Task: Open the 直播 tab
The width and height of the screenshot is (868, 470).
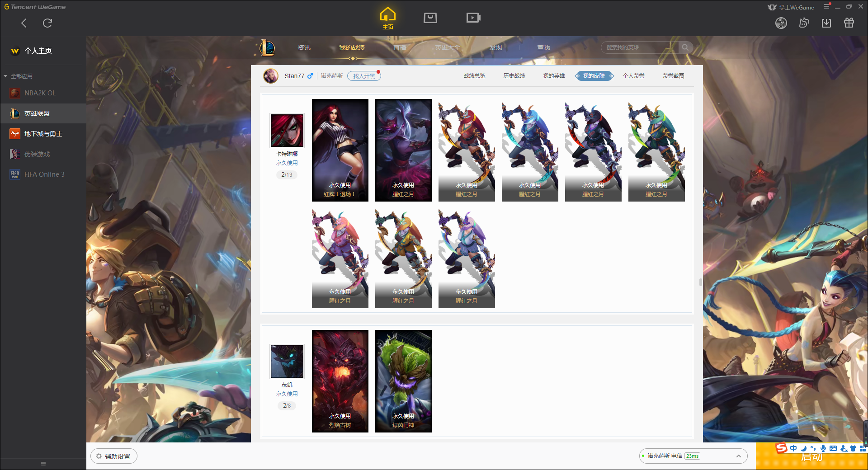Action: pos(400,47)
